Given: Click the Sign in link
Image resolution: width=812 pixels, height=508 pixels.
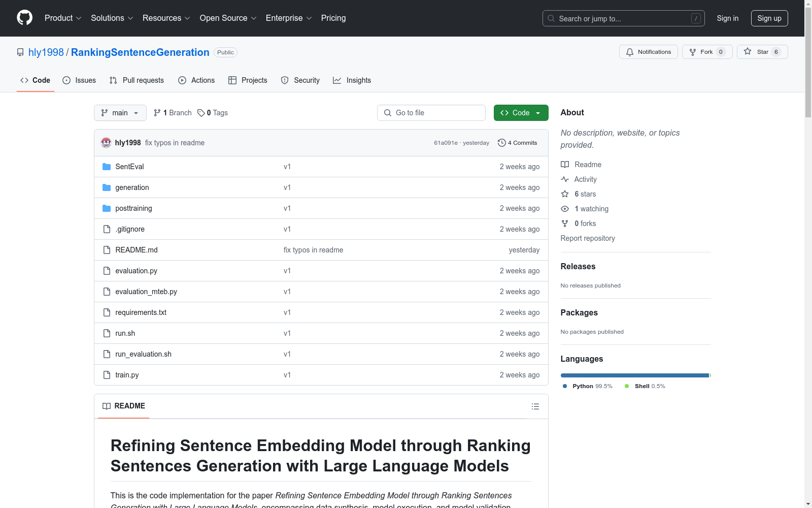Looking at the screenshot, I should 728,18.
